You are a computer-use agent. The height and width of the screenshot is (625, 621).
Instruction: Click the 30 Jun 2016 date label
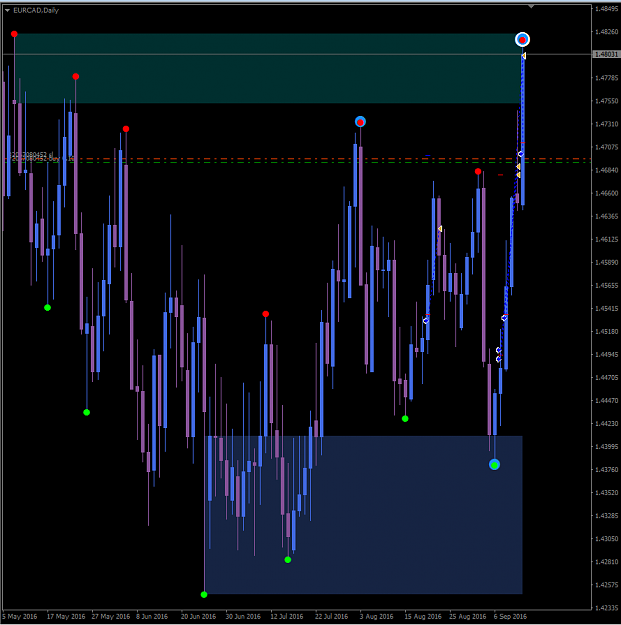tap(243, 617)
